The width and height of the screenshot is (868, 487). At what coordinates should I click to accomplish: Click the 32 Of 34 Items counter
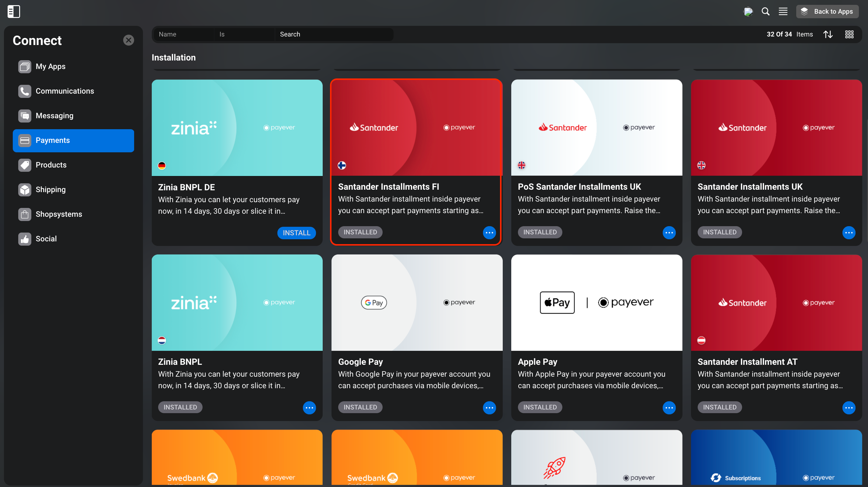coord(789,34)
